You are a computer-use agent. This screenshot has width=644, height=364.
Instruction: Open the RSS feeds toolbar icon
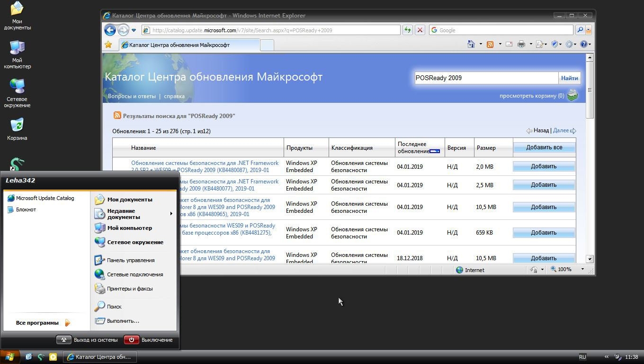click(x=490, y=44)
